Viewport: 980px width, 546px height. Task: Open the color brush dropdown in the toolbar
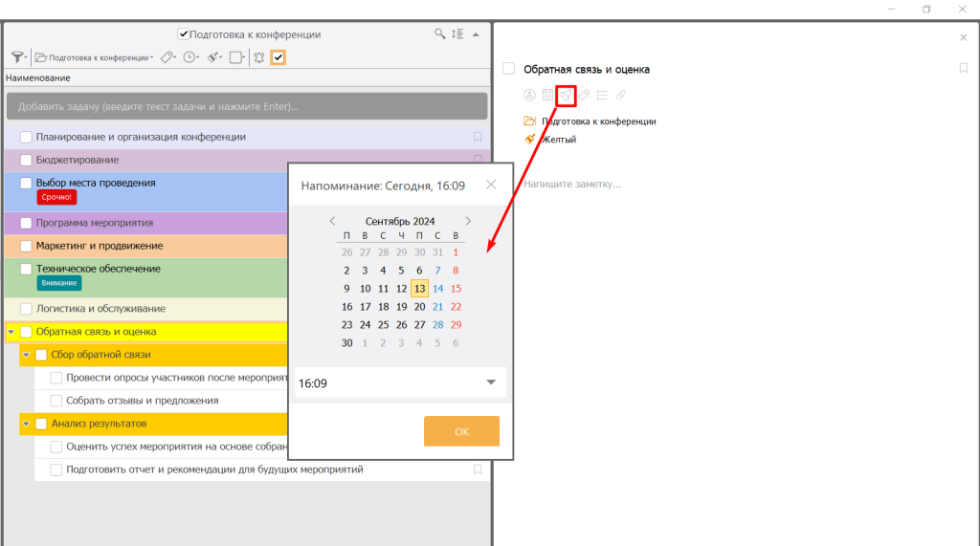(x=215, y=57)
